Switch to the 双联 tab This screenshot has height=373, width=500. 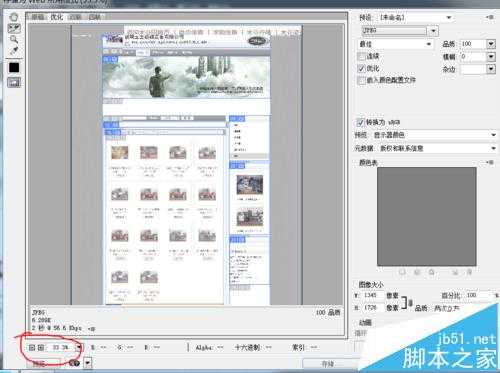point(76,17)
